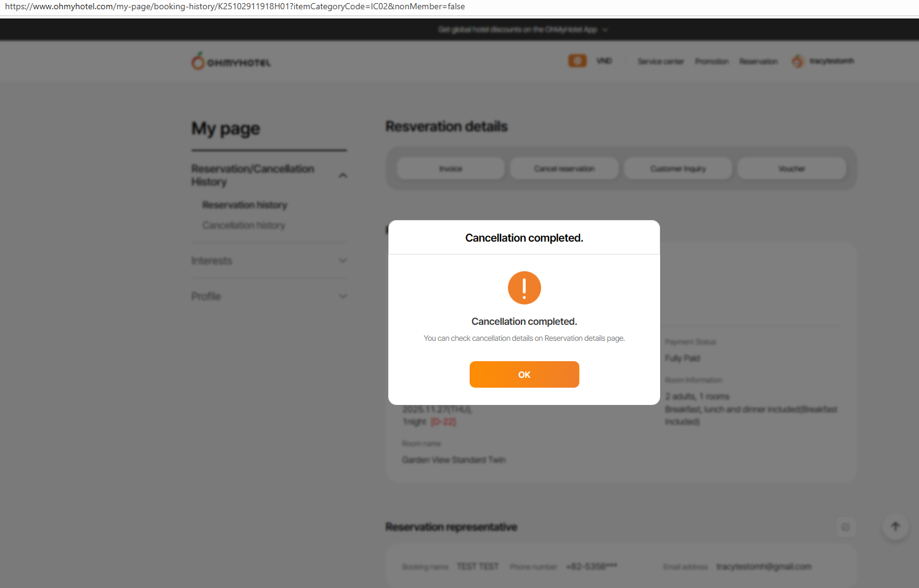Click the small icon beside Reservation representative
The image size is (919, 588).
846,527
